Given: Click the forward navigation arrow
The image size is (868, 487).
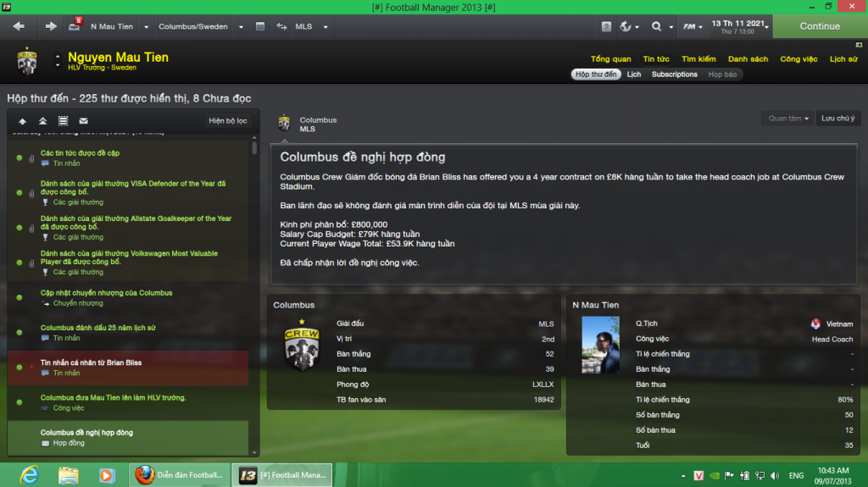Looking at the screenshot, I should (50, 26).
